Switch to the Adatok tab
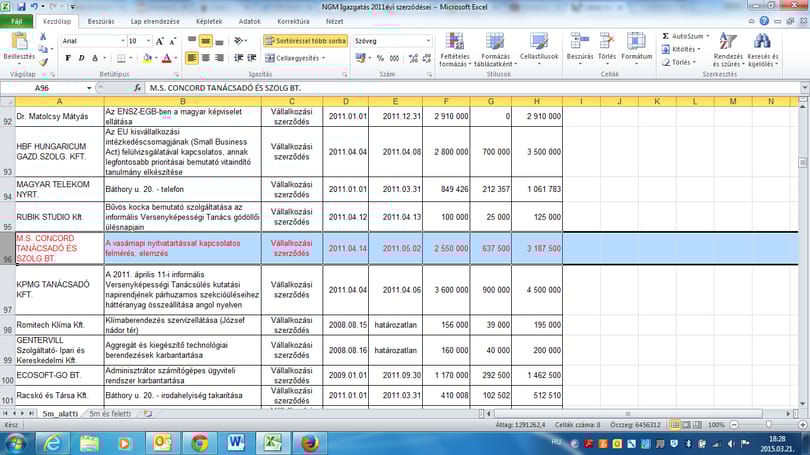The image size is (810, 455). (x=250, y=21)
